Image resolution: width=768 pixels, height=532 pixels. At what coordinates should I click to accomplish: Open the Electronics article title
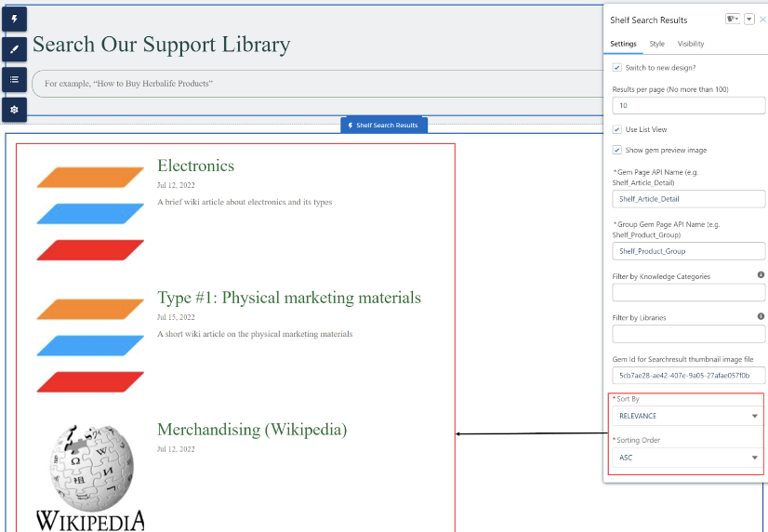point(195,166)
